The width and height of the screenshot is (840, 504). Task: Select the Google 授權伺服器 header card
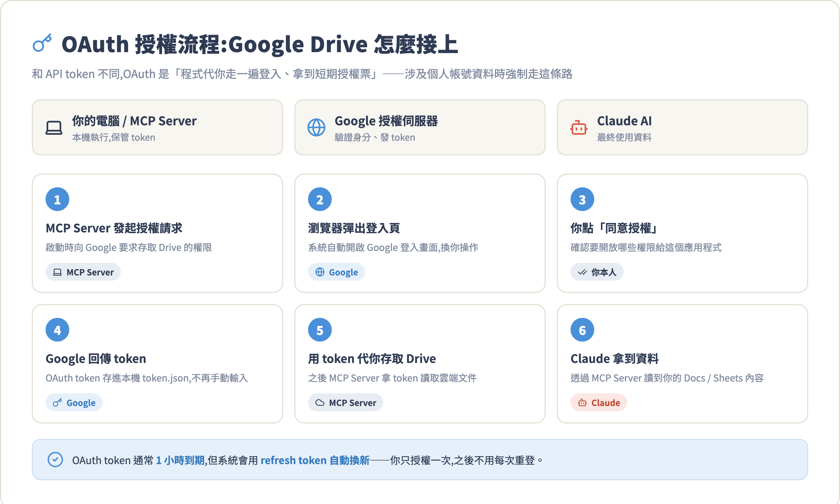(420, 127)
